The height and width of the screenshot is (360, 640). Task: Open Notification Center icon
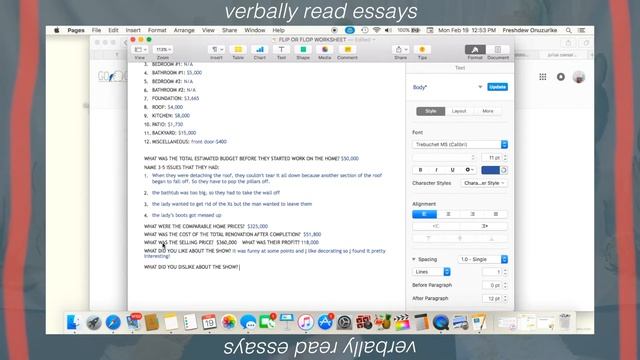pyautogui.click(x=582, y=30)
